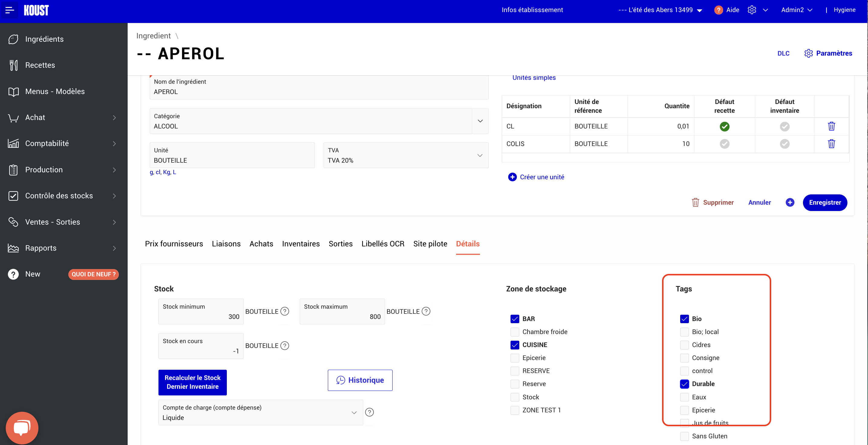This screenshot has width=868, height=445.
Task: Click the Stock minimum field
Action: [x=201, y=311]
